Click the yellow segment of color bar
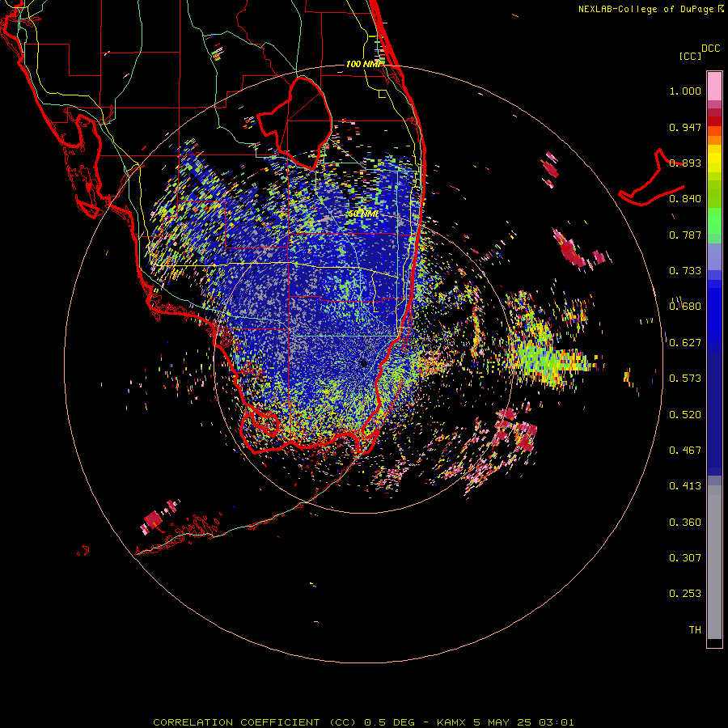This screenshot has height=728, width=728. (714, 159)
